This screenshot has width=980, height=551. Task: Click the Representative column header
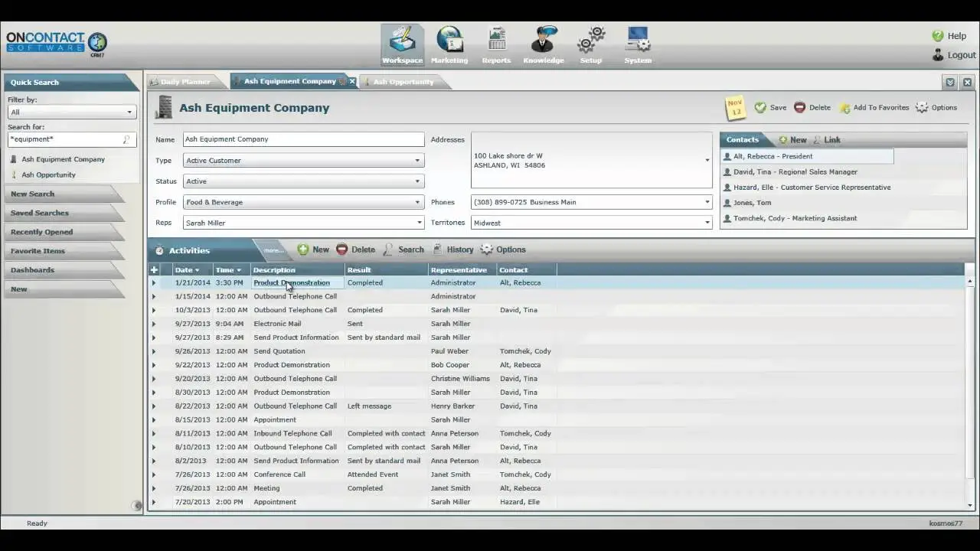pos(462,270)
